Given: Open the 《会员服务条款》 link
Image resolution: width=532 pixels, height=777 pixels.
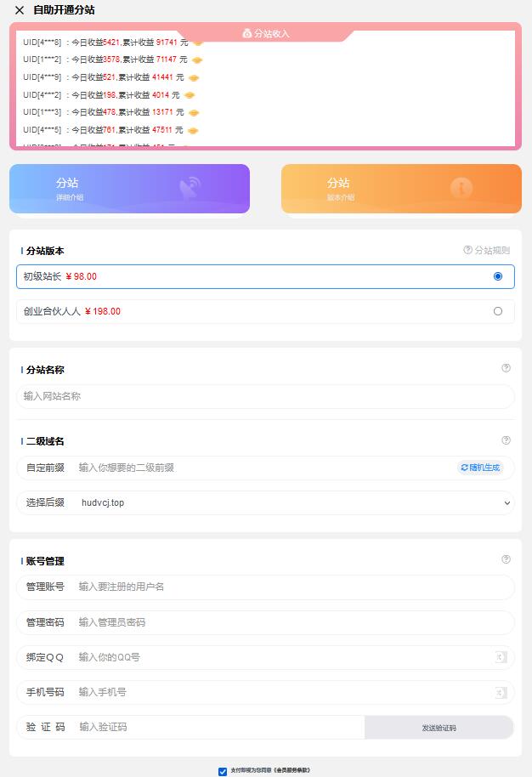Looking at the screenshot, I should [x=291, y=770].
